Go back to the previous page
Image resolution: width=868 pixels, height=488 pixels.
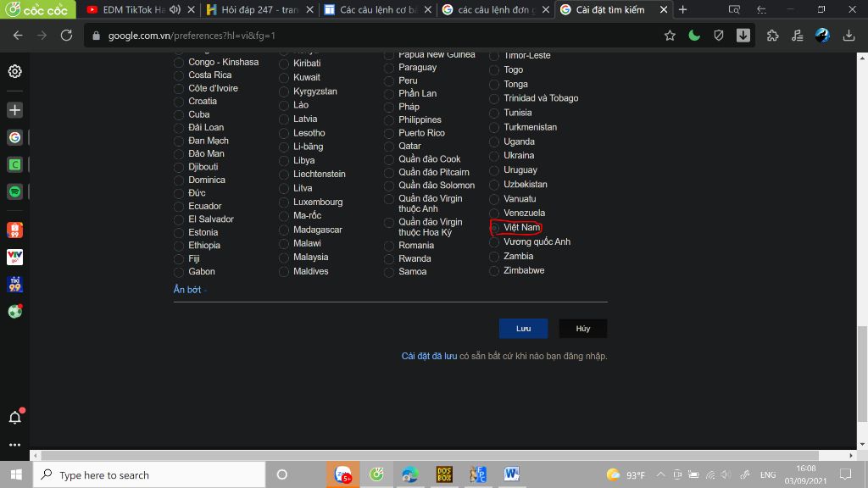[x=18, y=36]
